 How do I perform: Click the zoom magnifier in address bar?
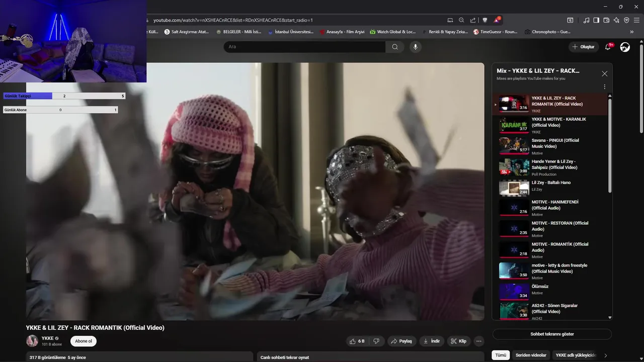click(x=461, y=20)
